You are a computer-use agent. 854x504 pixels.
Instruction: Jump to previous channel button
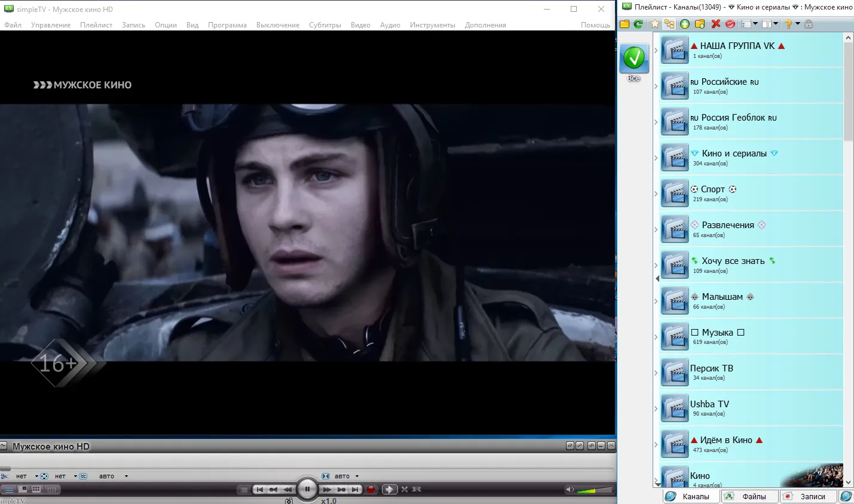259,490
